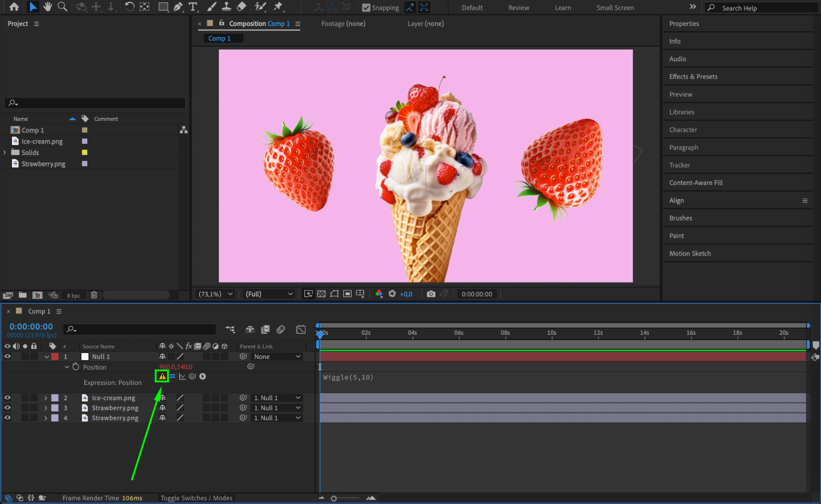The image size is (821, 504).
Task: Click the delete trash icon in Project panel
Action: coord(94,295)
